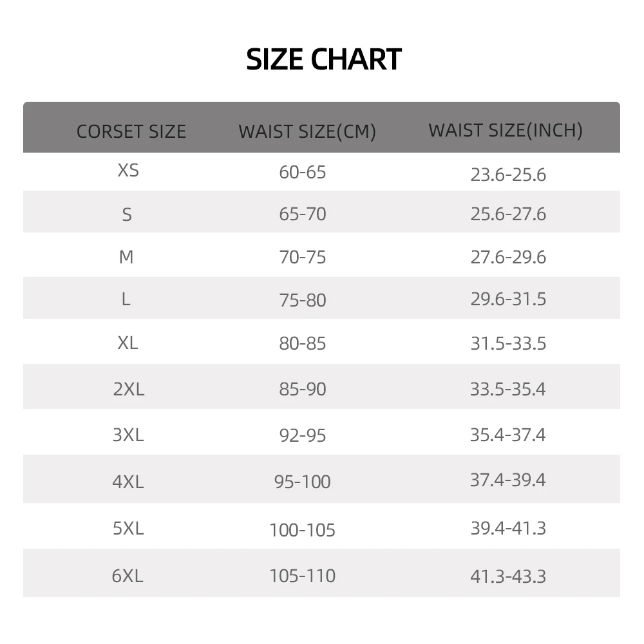Screen dimensions: 644x644
Task: Click the 60-65 cm waist value
Action: (303, 172)
